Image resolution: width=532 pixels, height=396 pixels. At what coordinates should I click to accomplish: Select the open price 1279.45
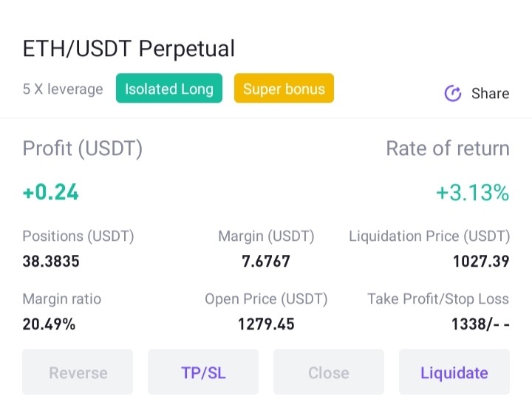(266, 324)
